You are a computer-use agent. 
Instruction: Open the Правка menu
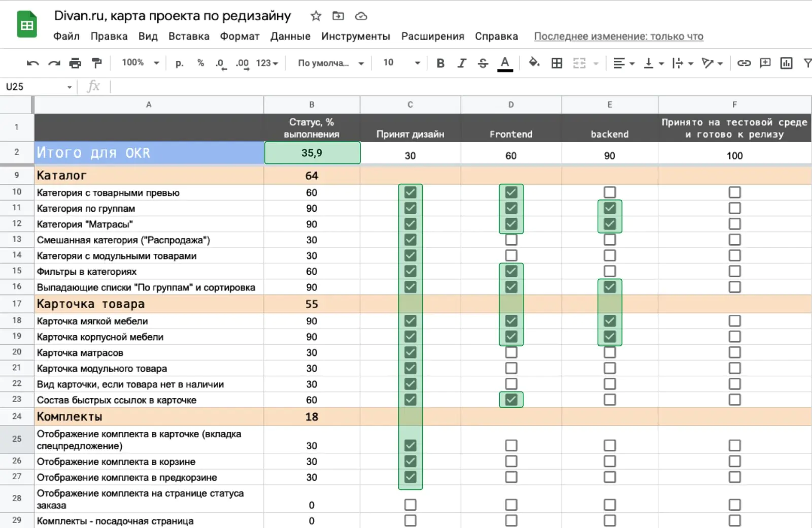coord(109,36)
